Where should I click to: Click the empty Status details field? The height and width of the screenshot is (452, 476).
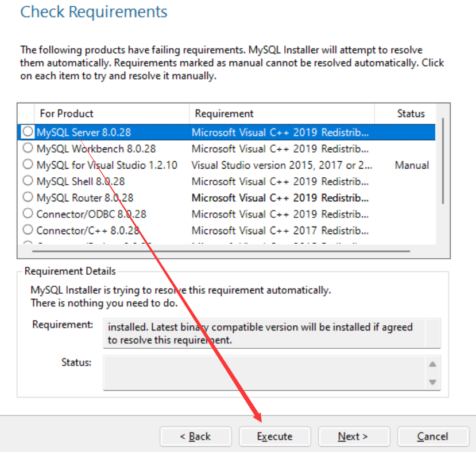click(x=272, y=373)
